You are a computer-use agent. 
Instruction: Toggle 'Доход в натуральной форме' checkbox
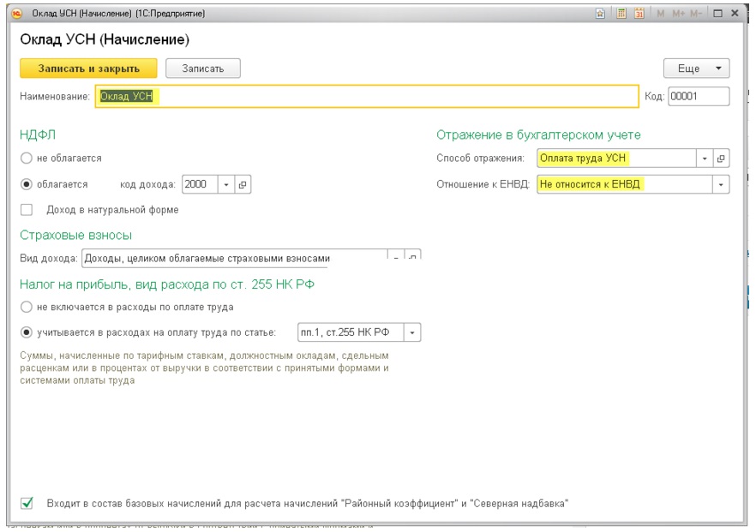pyautogui.click(x=27, y=210)
